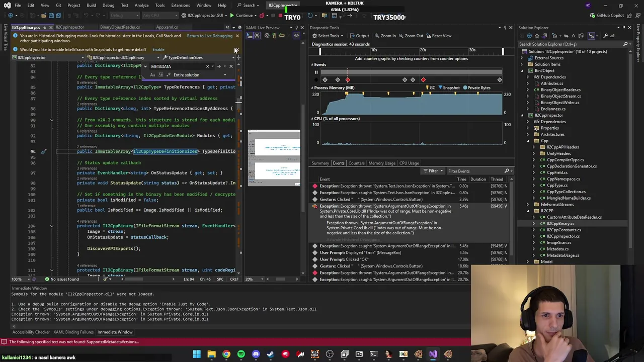Open the Entire solution scope dropdown
Image resolution: width=644 pixels, height=362 pixels.
225,75
